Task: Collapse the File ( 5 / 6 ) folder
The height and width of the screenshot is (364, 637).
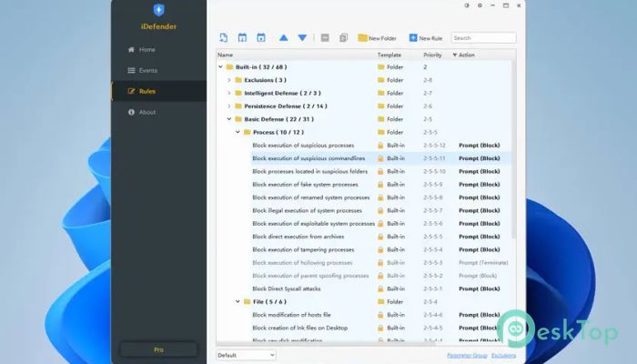Action: click(x=238, y=301)
